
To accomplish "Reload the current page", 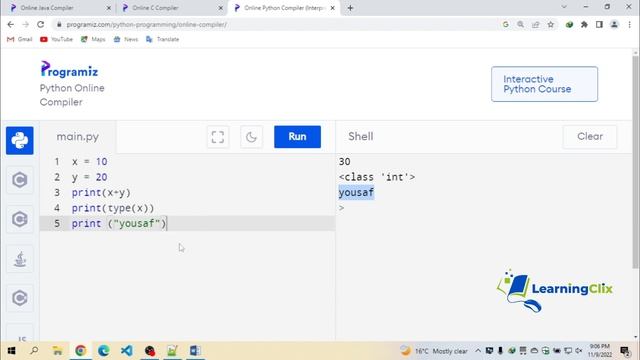I will click(x=40, y=24).
